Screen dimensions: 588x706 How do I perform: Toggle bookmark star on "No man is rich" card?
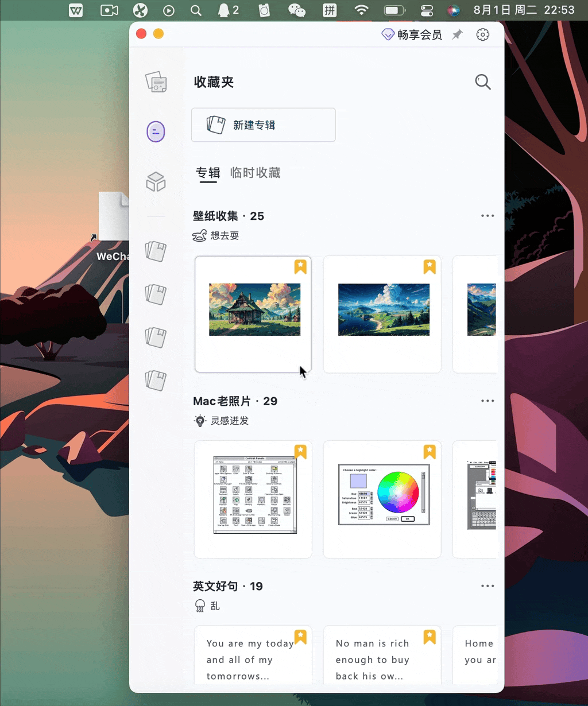(430, 637)
